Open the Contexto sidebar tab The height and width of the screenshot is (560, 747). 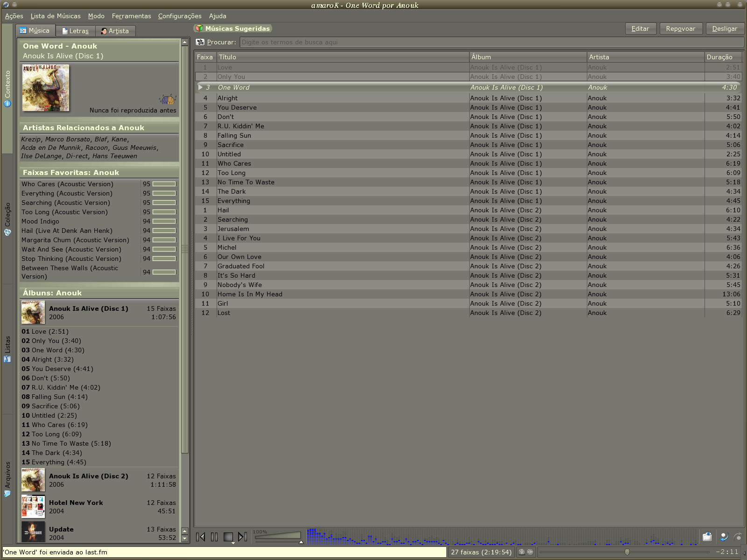pyautogui.click(x=7, y=89)
